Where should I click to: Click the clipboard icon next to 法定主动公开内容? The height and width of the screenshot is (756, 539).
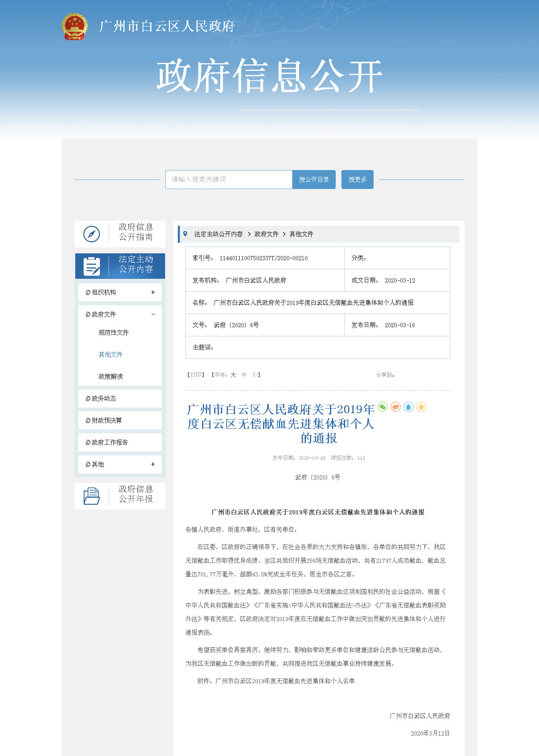(92, 266)
